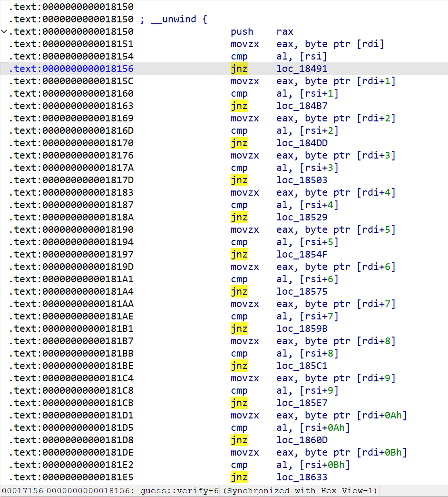Image resolution: width=448 pixels, height=497 pixels.
Task: Click the loc_185E7 label
Action: pos(302,403)
